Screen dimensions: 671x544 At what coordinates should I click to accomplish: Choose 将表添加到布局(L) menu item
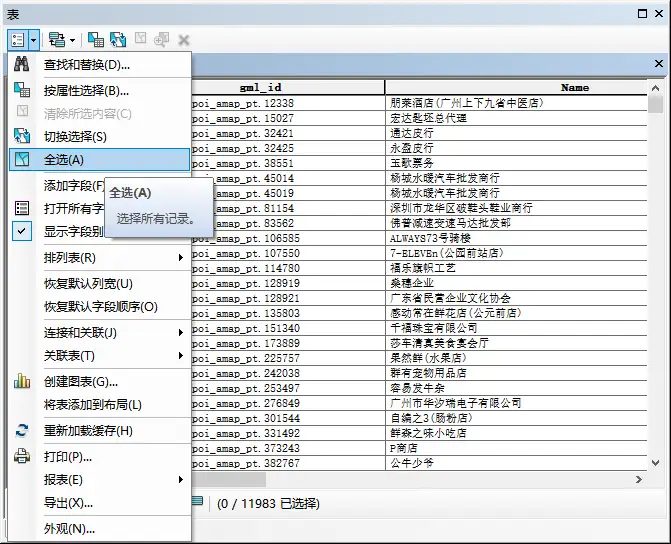[99, 404]
